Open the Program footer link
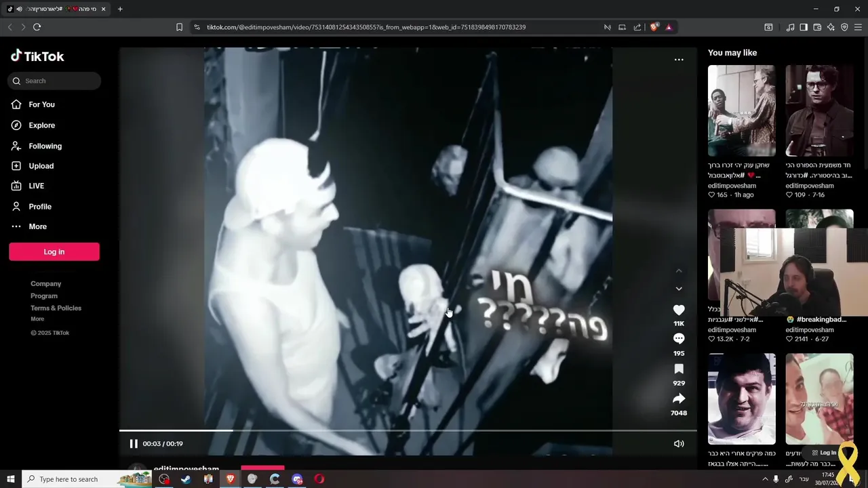Screen dimensions: 868x488 click(x=44, y=296)
